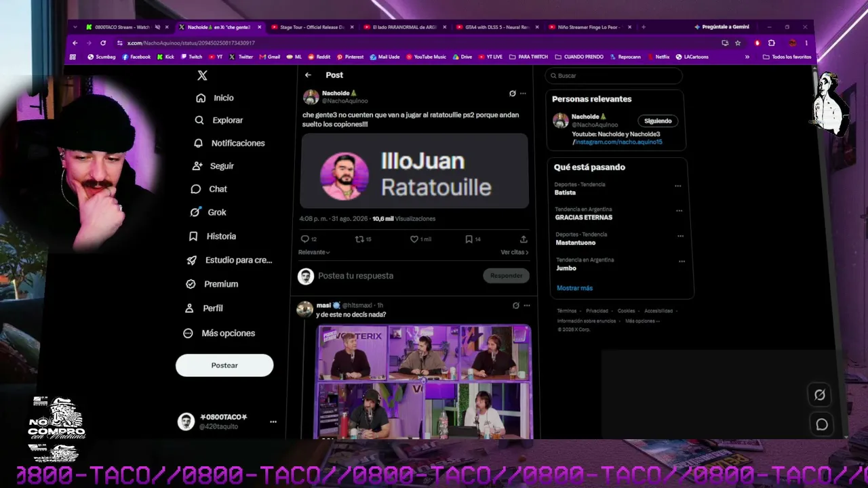Open Estudio para creadores in the sidebar
The height and width of the screenshot is (488, 868).
(229, 260)
